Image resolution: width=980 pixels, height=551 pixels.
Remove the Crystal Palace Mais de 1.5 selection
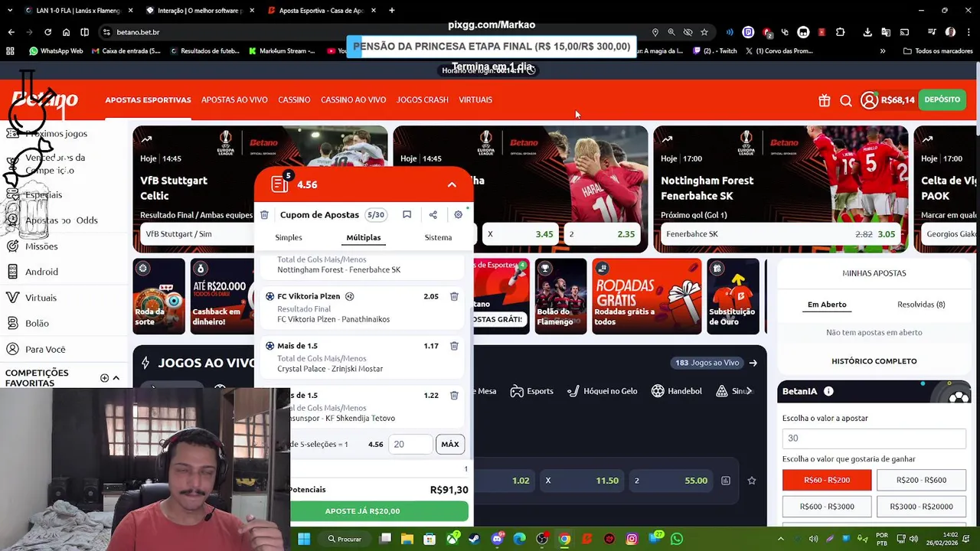[454, 346]
